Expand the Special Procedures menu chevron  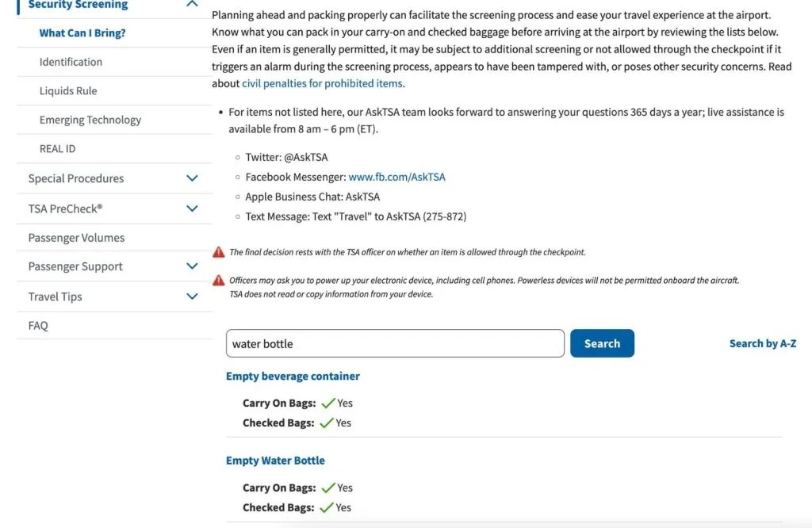click(192, 178)
